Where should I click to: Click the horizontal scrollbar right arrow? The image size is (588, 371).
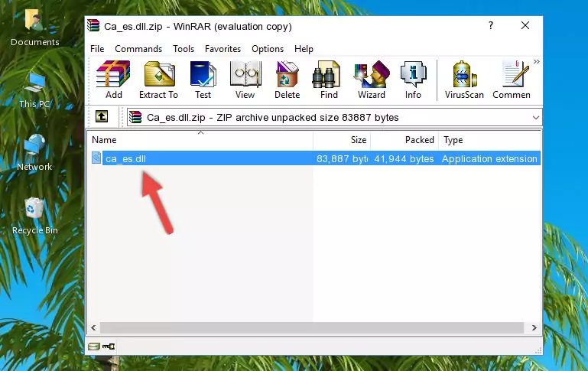click(x=534, y=328)
